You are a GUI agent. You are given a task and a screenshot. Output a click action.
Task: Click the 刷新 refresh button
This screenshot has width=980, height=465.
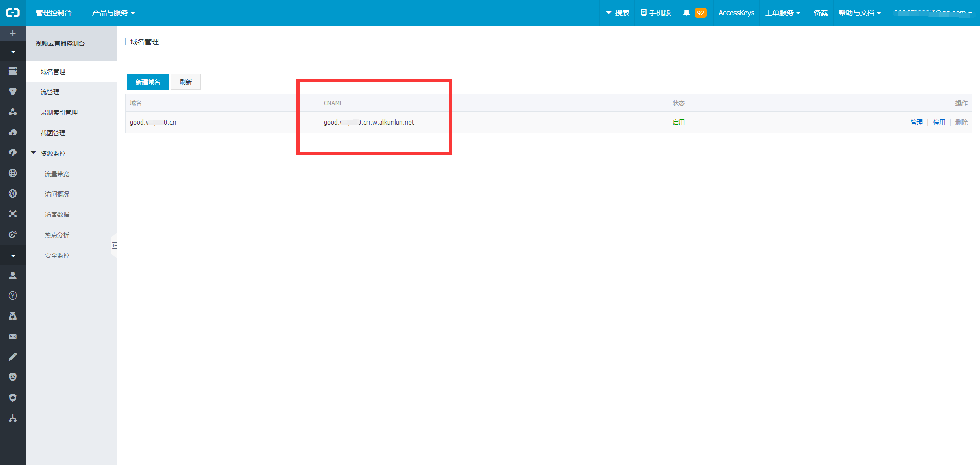pos(186,82)
